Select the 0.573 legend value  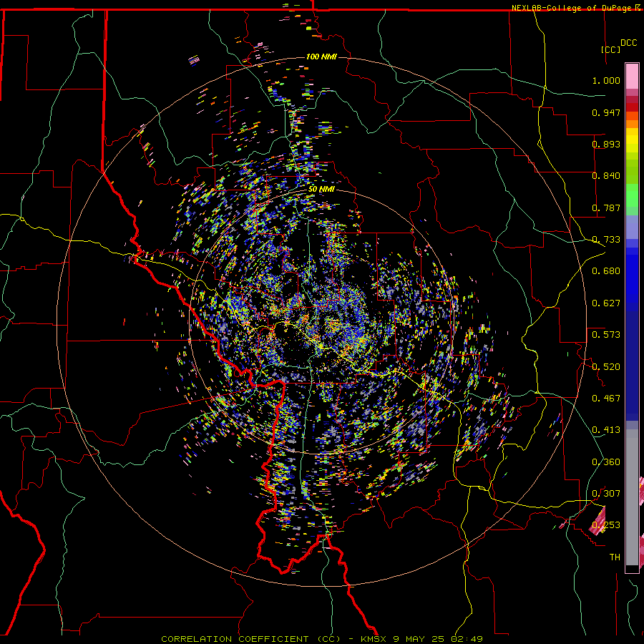pos(606,335)
